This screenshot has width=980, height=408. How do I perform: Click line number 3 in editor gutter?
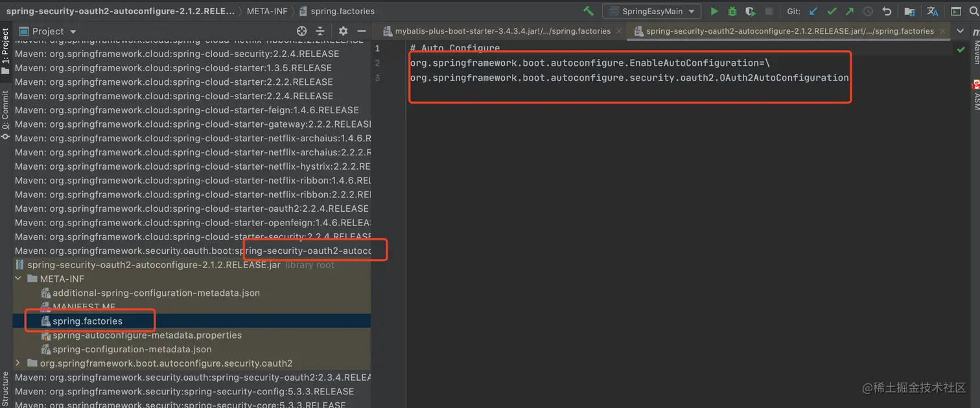pos(377,78)
